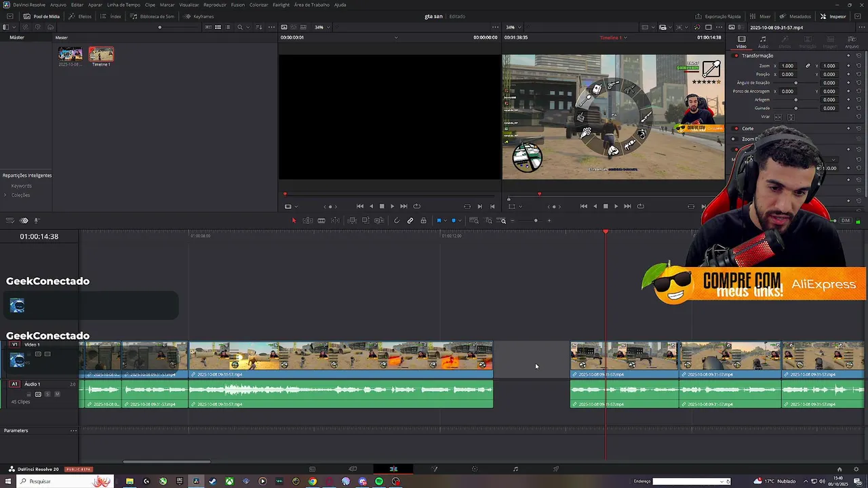The image size is (868, 488).
Task: Show the Keyframes panel
Action: (199, 16)
